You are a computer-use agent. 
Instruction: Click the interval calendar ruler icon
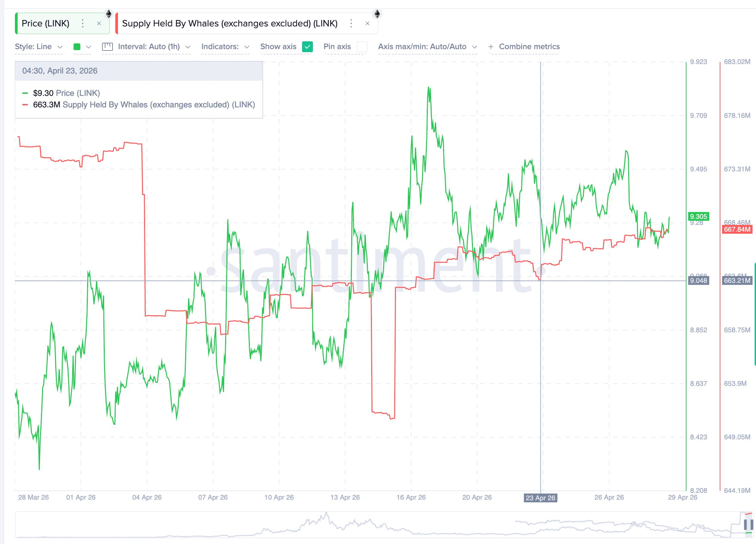click(x=107, y=47)
